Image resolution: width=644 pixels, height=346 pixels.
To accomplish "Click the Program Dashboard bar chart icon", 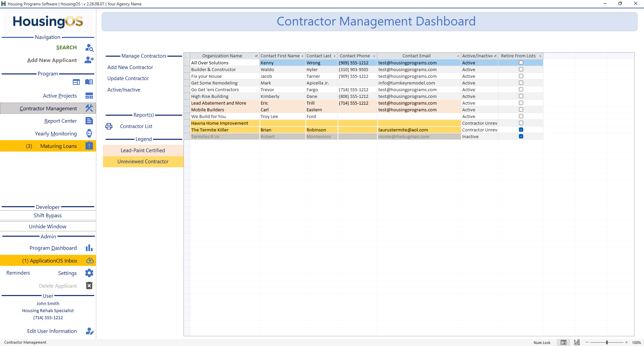I will click(89, 248).
